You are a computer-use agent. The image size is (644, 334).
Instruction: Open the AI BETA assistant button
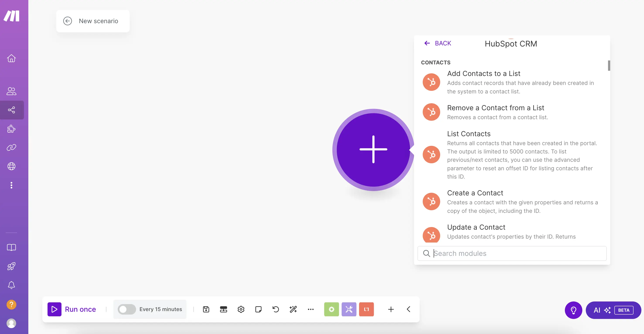[613, 310]
